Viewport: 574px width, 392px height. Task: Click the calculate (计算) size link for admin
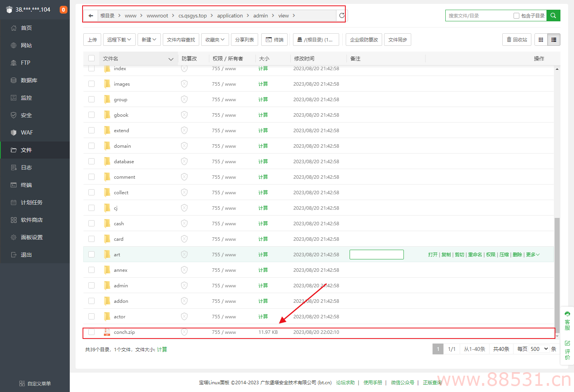263,285
